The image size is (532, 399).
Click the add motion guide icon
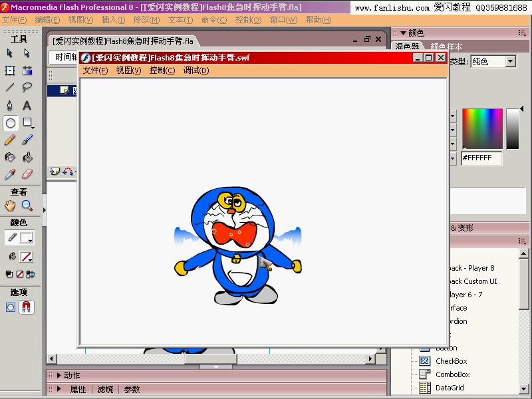pos(68,172)
